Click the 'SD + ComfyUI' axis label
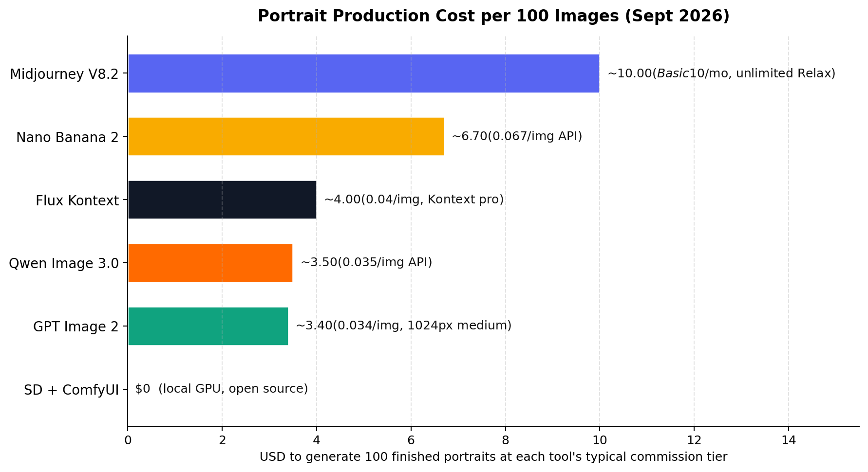 tap(71, 390)
